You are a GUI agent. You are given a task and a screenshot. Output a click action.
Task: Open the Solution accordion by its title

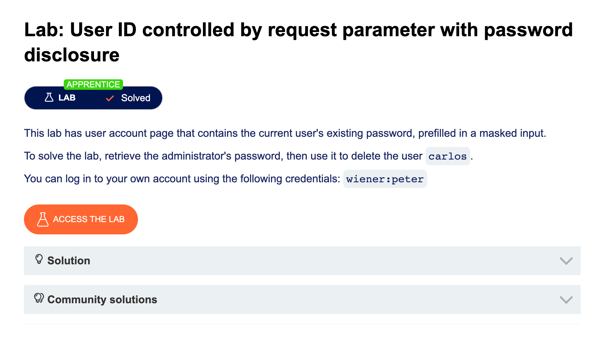pos(69,261)
